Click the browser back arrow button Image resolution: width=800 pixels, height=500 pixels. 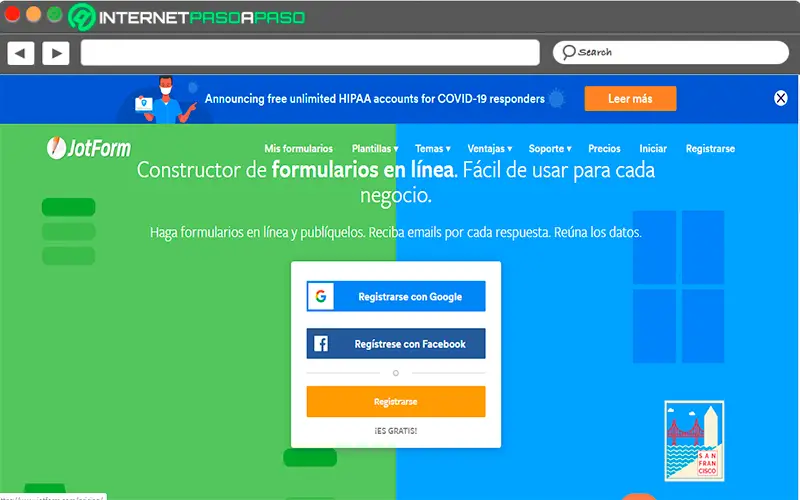coord(20,53)
